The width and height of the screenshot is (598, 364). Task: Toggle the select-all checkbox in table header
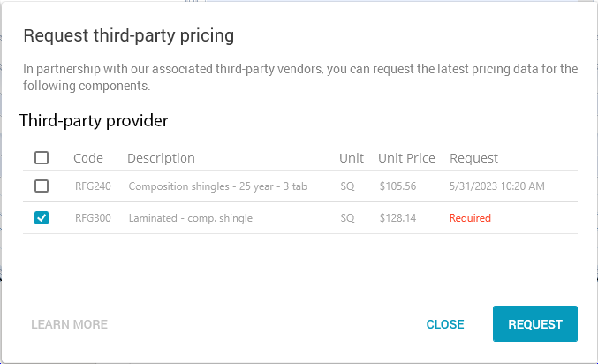[42, 158]
